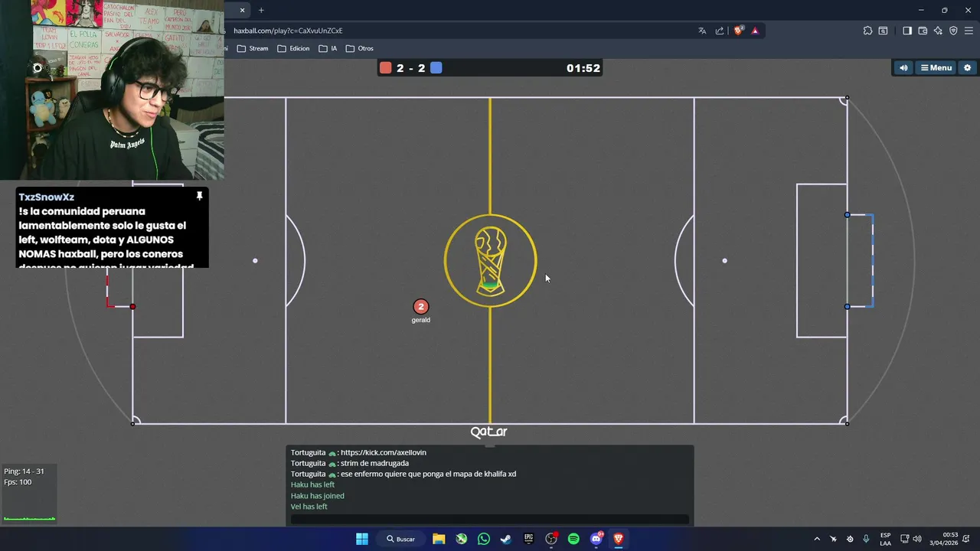
Task: Click the 'Vel has left' notice
Action: (309, 507)
